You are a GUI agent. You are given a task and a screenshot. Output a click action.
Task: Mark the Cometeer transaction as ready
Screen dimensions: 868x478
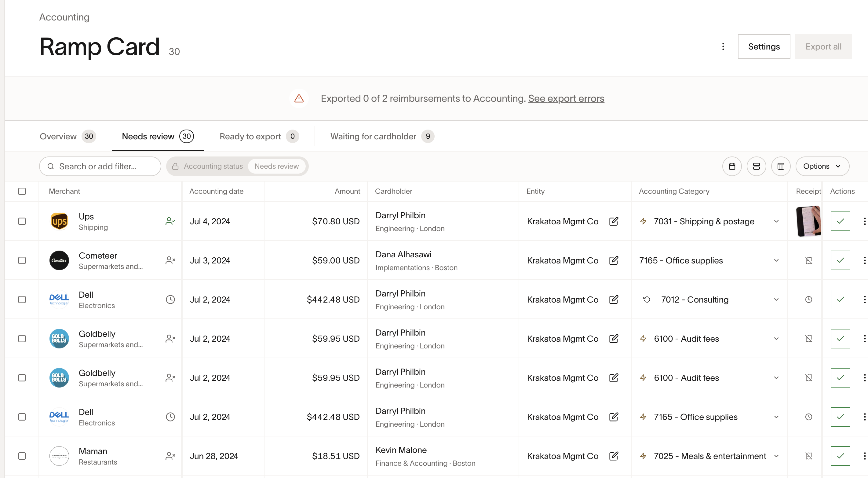coord(840,260)
